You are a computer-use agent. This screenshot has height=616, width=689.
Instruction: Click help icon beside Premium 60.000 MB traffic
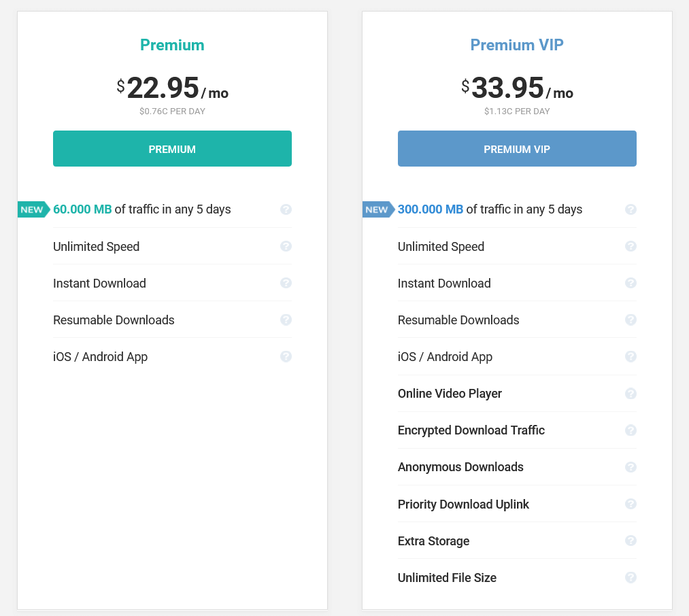pos(286,209)
